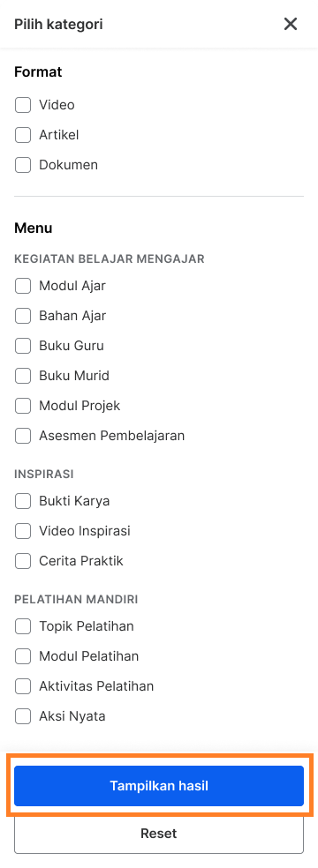
Task: Tick the Modul Projek checkbox
Action: tap(23, 406)
